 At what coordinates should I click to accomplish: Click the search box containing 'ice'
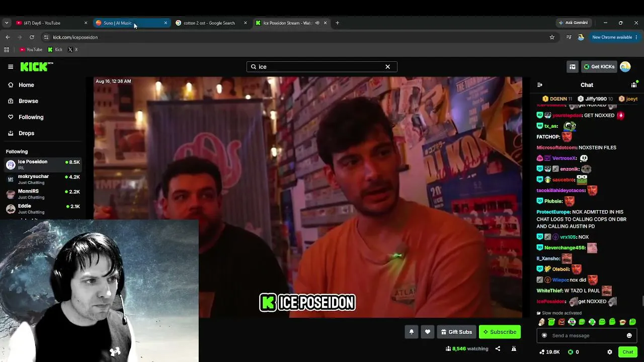coord(321,66)
